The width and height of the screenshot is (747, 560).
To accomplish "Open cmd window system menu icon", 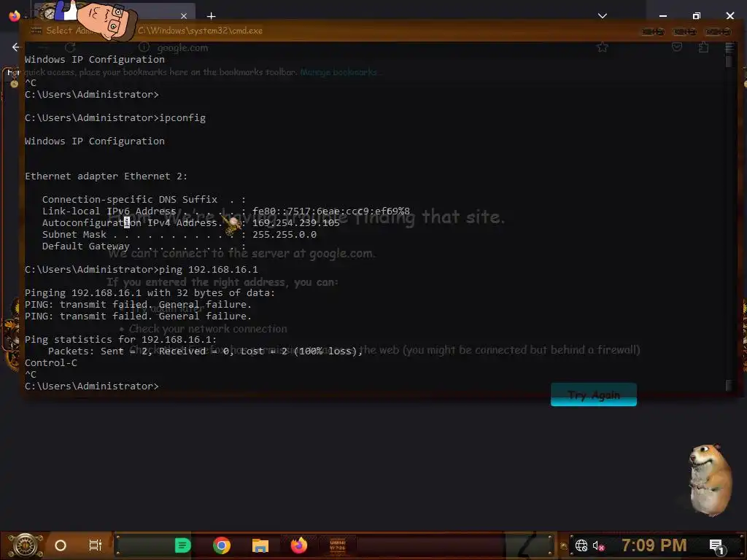I will pyautogui.click(x=36, y=31).
